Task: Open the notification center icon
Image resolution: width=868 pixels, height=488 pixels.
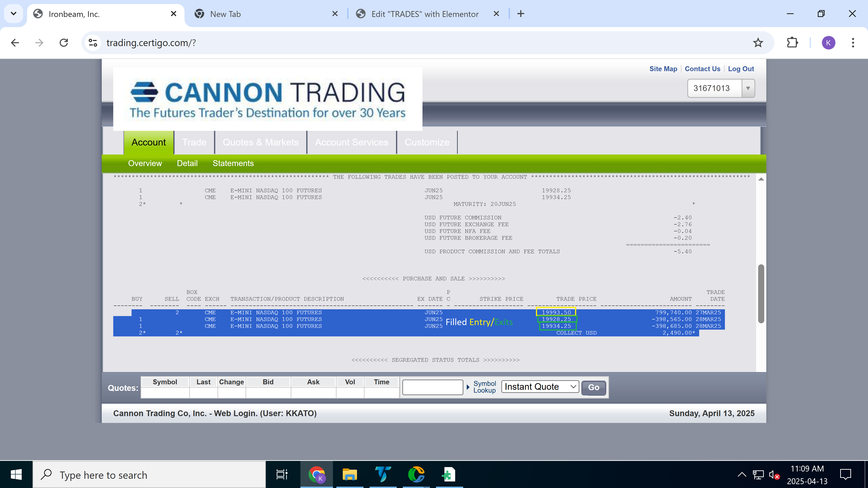Action: [845, 474]
